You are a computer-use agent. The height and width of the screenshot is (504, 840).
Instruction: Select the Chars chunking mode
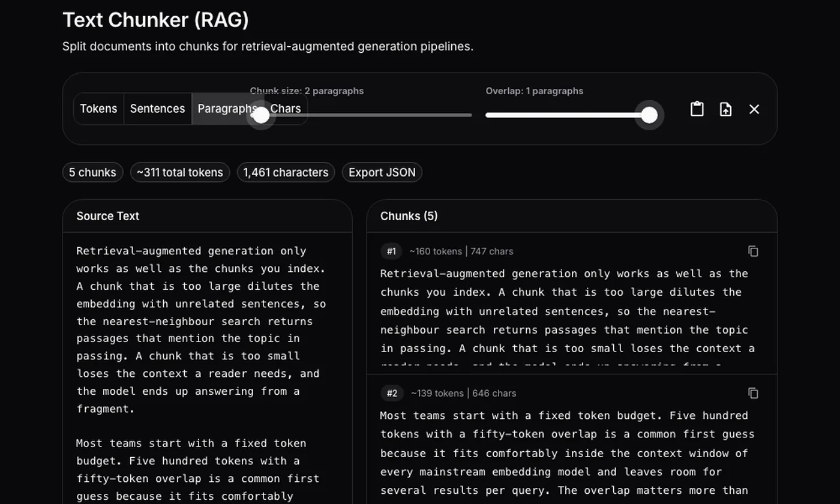coord(286,109)
